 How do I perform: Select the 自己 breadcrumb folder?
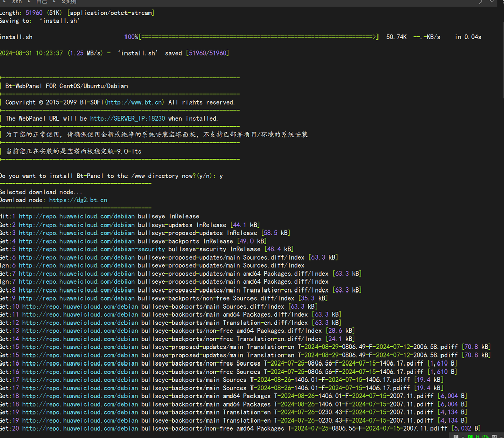click(x=42, y=2)
